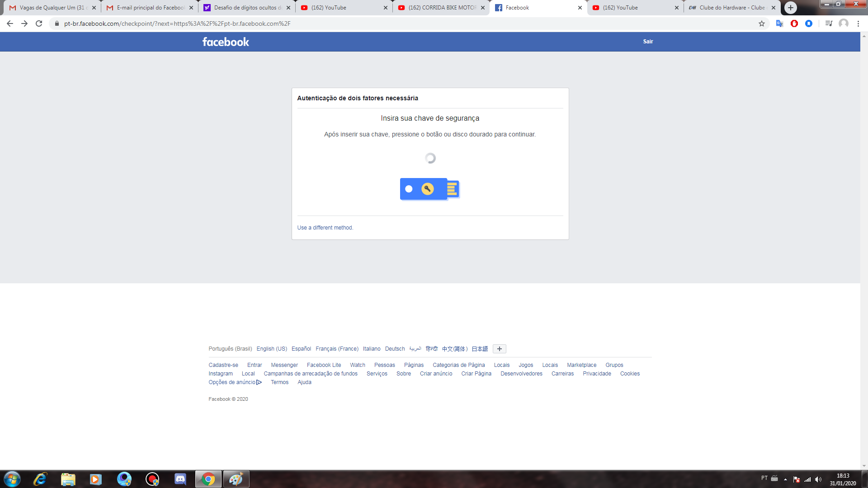868x488 pixels.
Task: Open the media player taskbar icon
Action: 96,479
